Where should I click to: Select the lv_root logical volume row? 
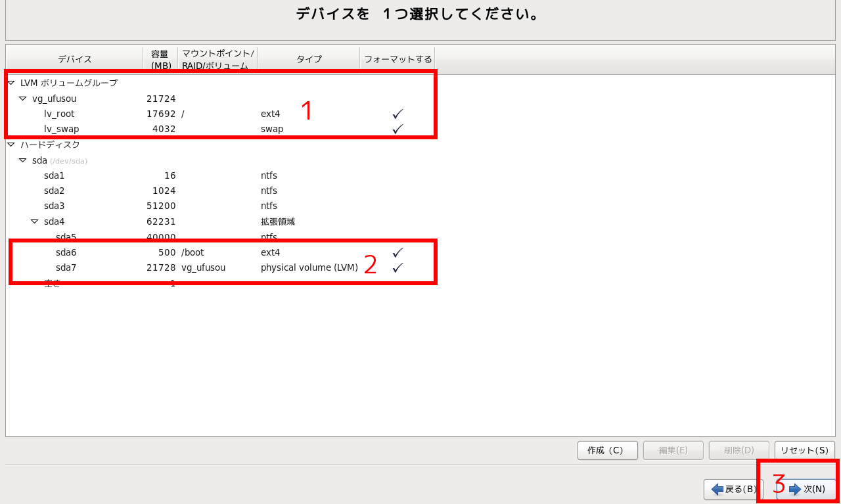[x=59, y=114]
